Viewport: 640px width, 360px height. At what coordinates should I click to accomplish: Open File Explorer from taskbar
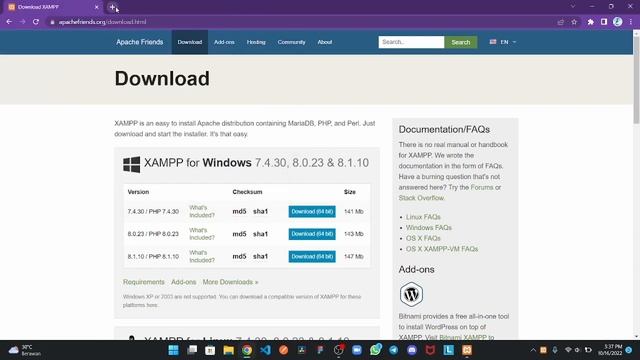click(x=229, y=350)
